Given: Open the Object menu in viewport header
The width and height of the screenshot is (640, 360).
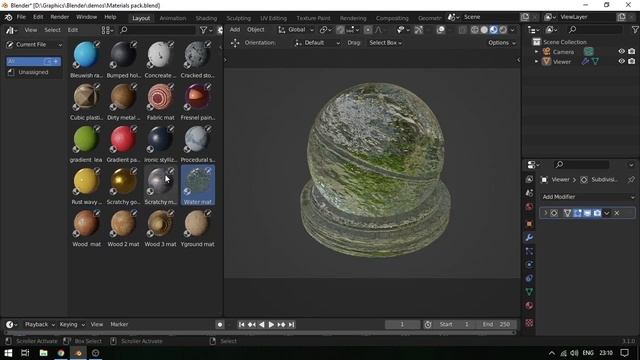Looking at the screenshot, I should [256, 30].
